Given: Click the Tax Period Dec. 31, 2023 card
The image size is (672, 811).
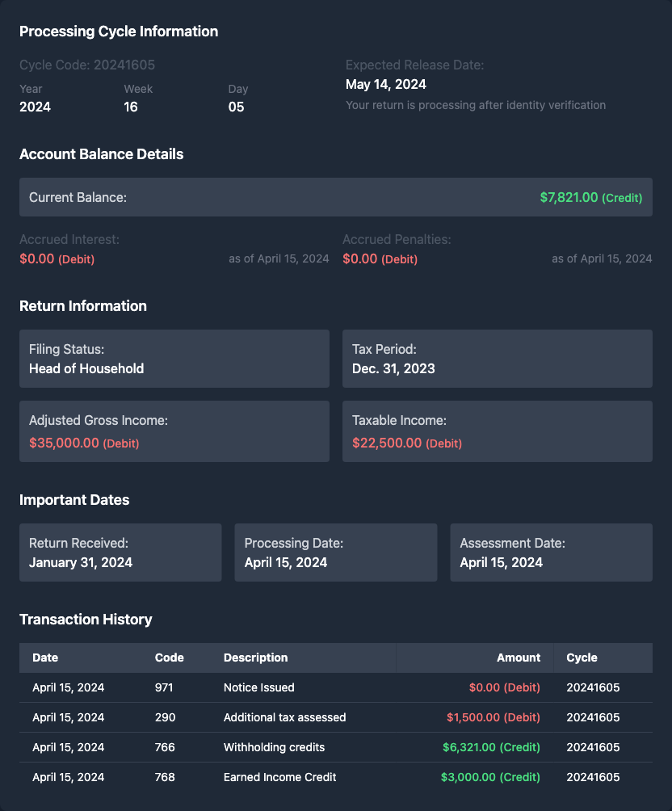Looking at the screenshot, I should click(497, 359).
